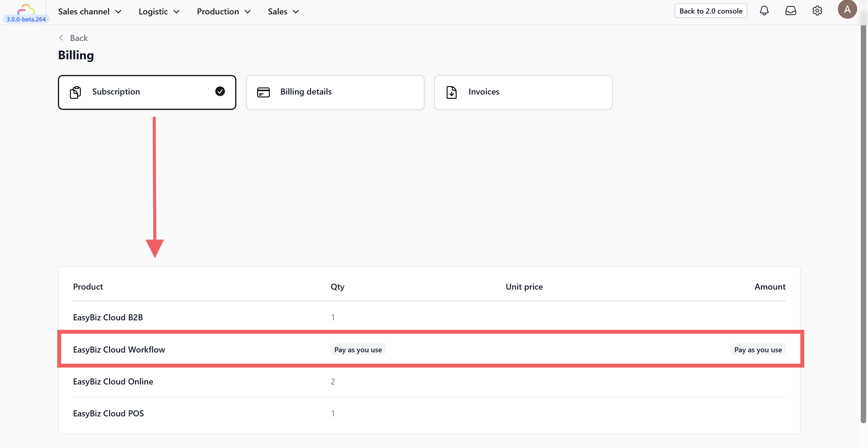
Task: Click the Billing details card icon
Action: (x=263, y=92)
